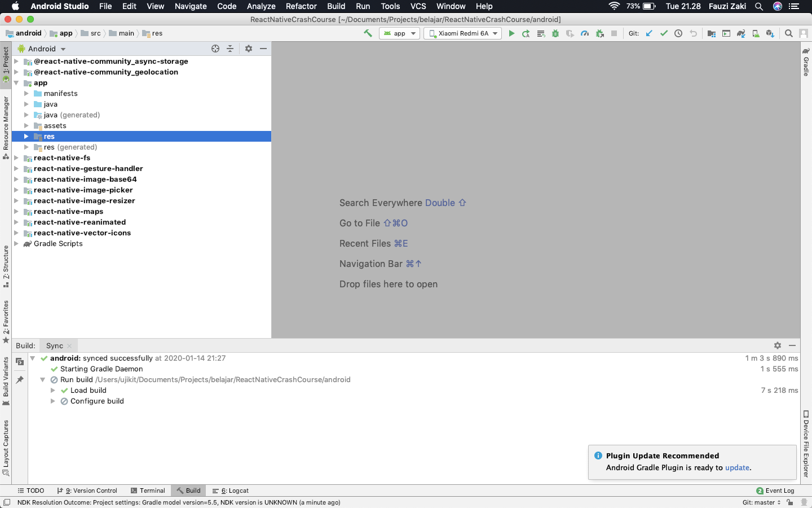Open the 9: Version Control tab

(87, 491)
